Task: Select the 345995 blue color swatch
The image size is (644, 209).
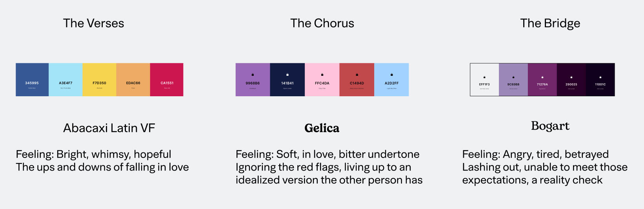Action: (x=32, y=80)
